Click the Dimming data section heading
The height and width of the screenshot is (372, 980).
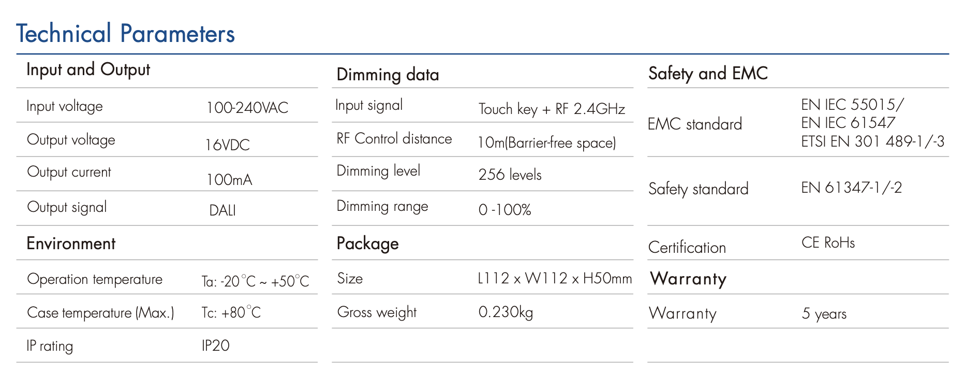coord(388,75)
